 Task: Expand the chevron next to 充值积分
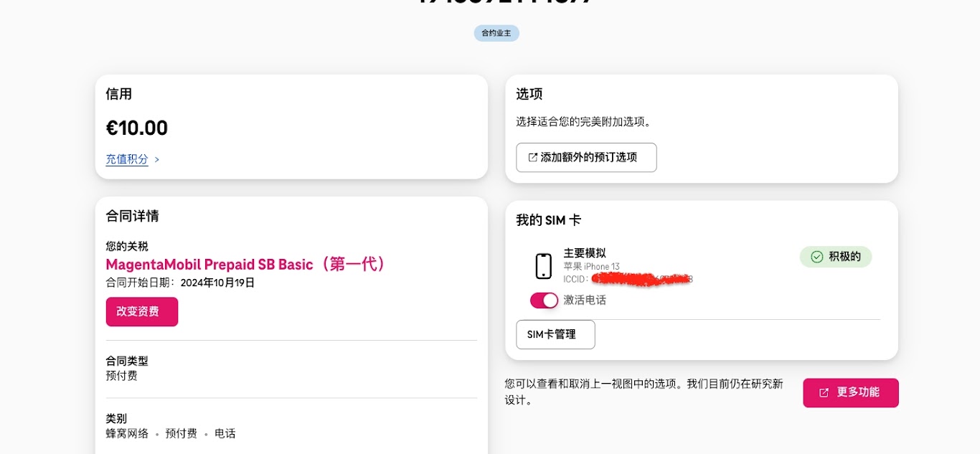coord(157,160)
